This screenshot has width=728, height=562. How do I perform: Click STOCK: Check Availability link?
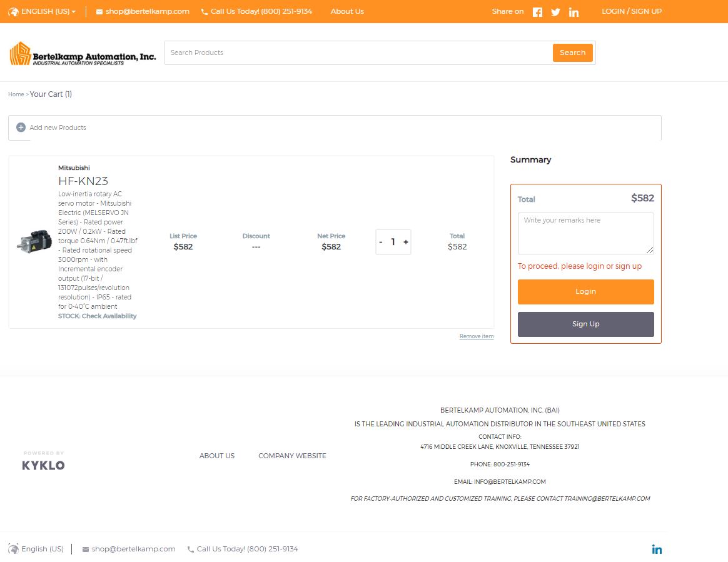tap(98, 316)
